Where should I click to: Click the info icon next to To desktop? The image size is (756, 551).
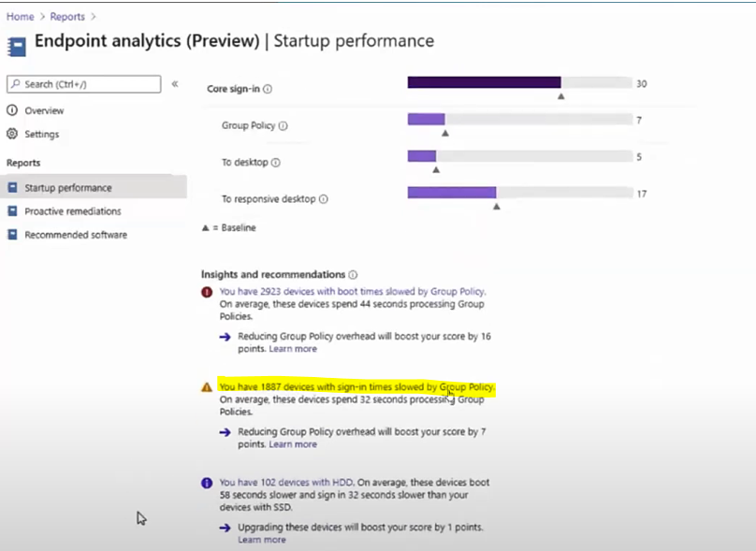point(276,163)
